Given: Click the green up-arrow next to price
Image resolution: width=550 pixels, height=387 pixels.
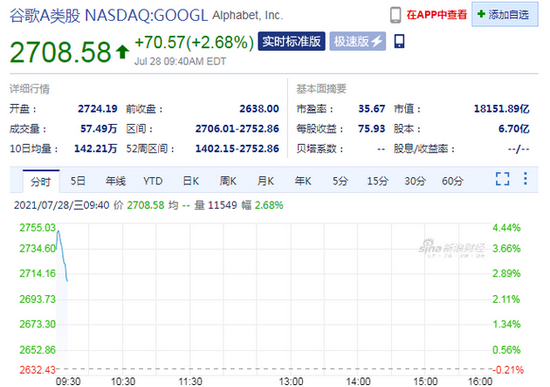Looking at the screenshot, I should pos(122,52).
